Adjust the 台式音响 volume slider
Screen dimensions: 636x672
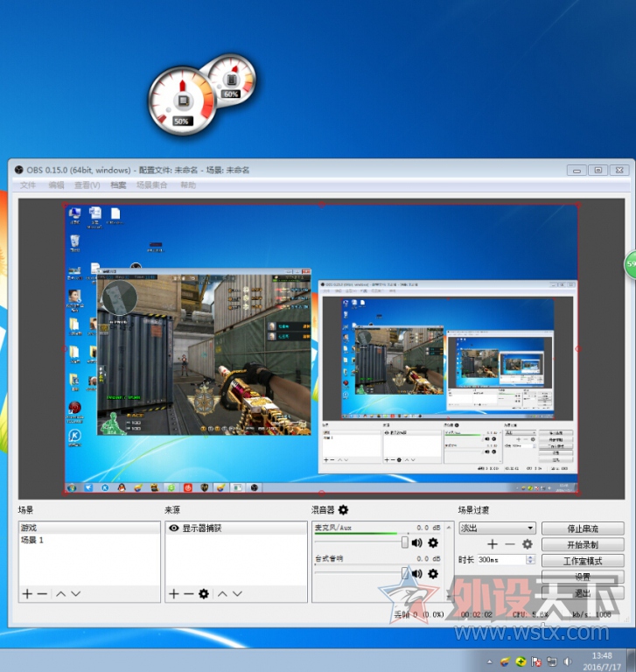tap(404, 573)
